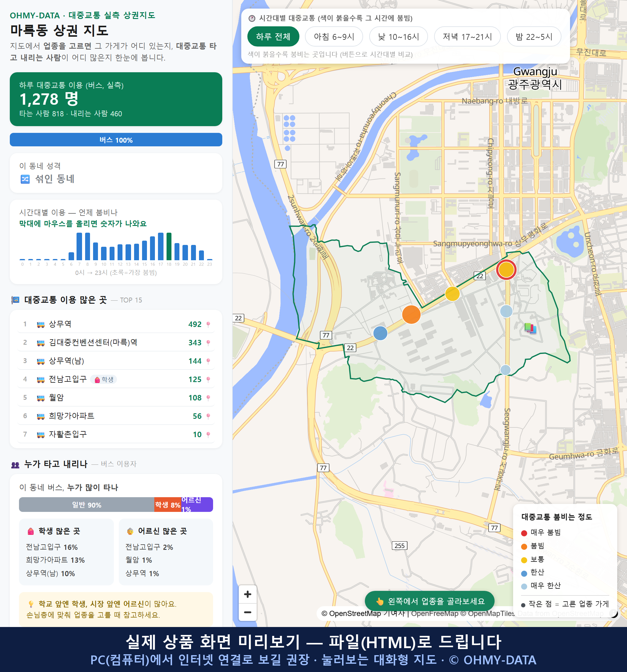Screen dimensions: 627x672
Task: Click the bus icon next to 월암
Action: point(40,398)
